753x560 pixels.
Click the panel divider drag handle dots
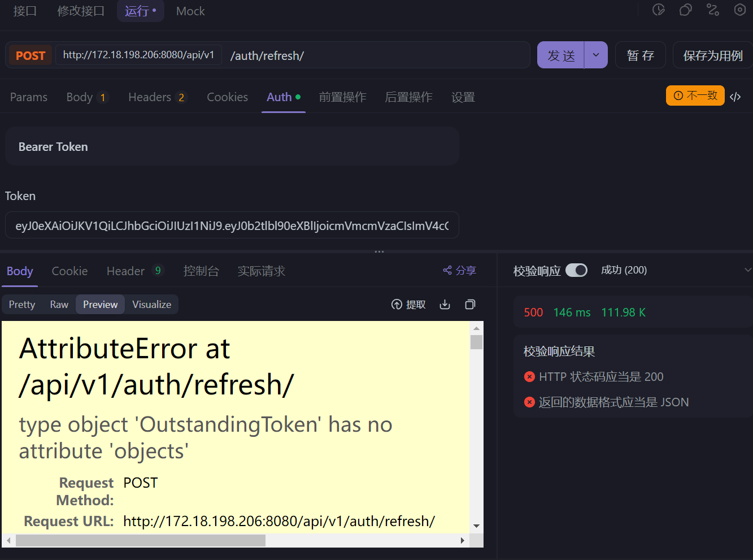point(379,251)
